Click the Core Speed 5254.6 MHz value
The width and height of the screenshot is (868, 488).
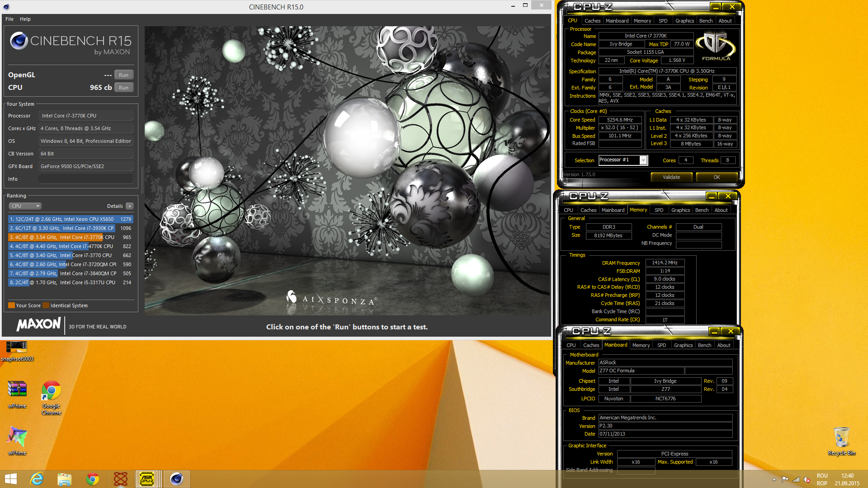pyautogui.click(x=620, y=120)
